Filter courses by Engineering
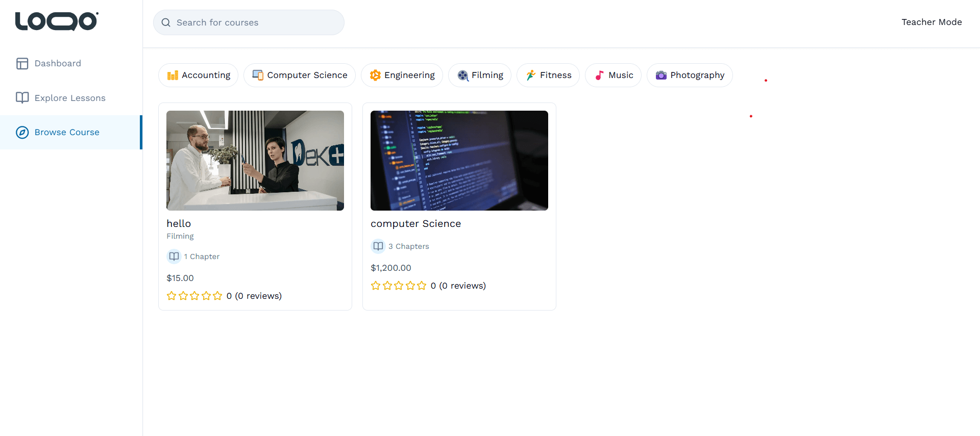 click(402, 75)
